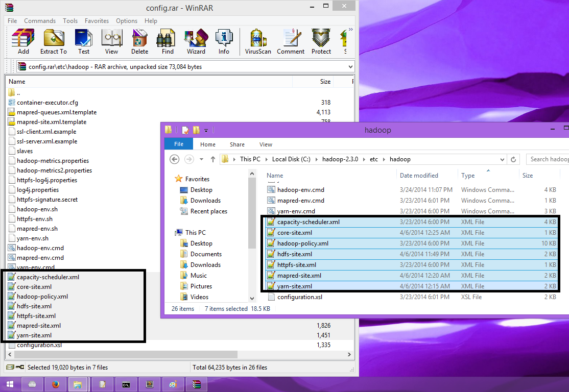This screenshot has height=392, width=569.
Task: Run VirusScan from the WinRAR toolbar
Action: click(x=258, y=42)
